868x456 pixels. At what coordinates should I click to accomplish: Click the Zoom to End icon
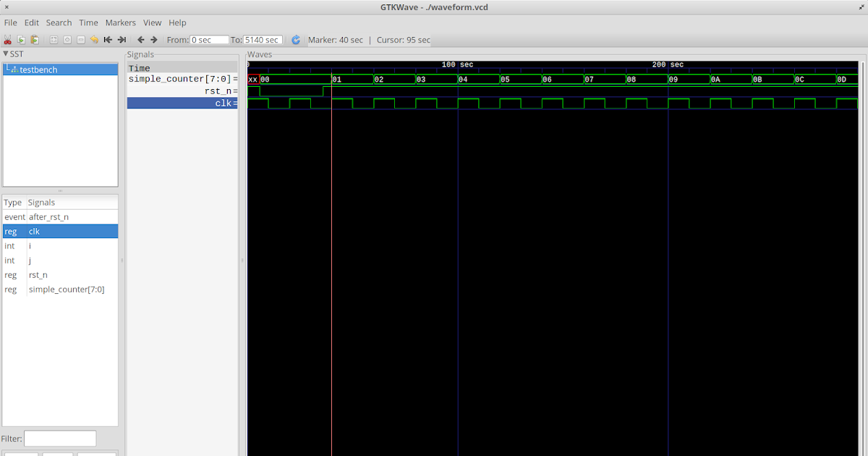(122, 40)
